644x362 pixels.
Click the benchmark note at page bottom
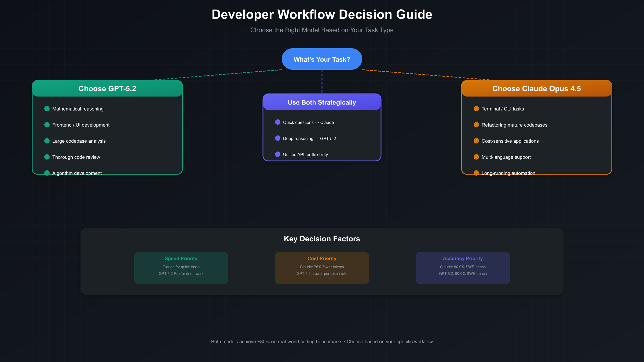click(322, 342)
